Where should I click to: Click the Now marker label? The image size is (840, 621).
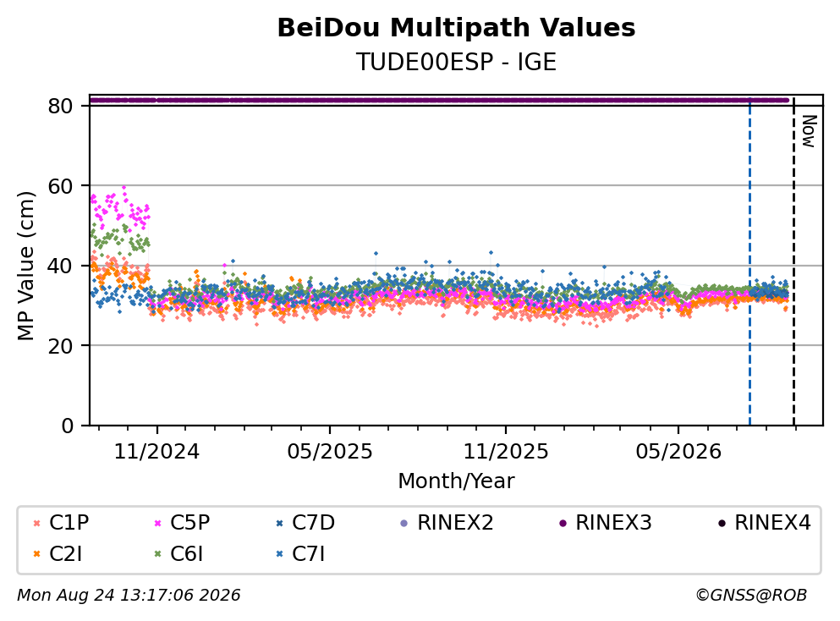coord(809,131)
